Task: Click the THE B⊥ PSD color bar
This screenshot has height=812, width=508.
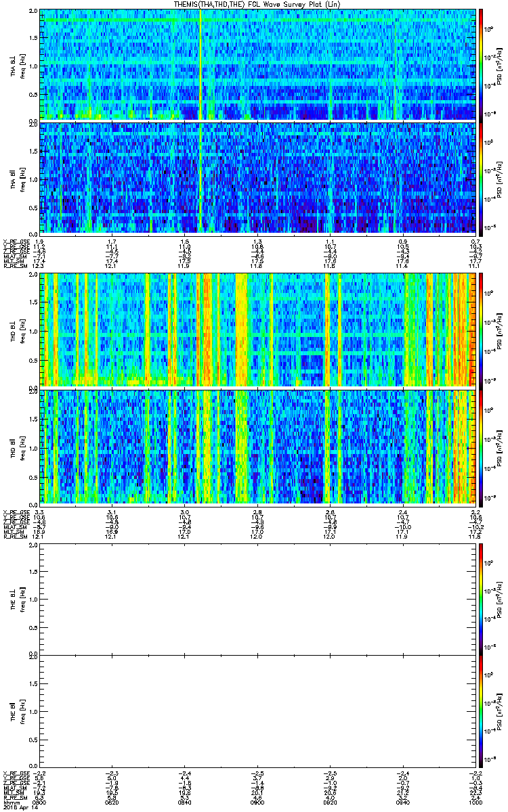Action: (481, 599)
